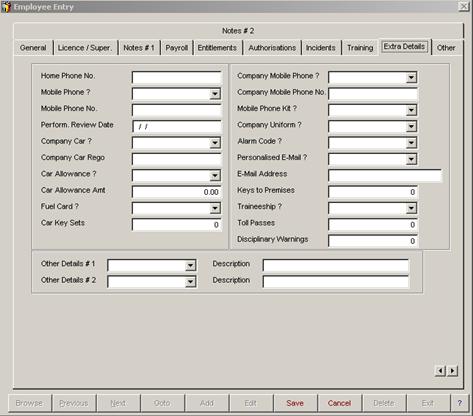
Task: Click the Save button
Action: tap(295, 403)
